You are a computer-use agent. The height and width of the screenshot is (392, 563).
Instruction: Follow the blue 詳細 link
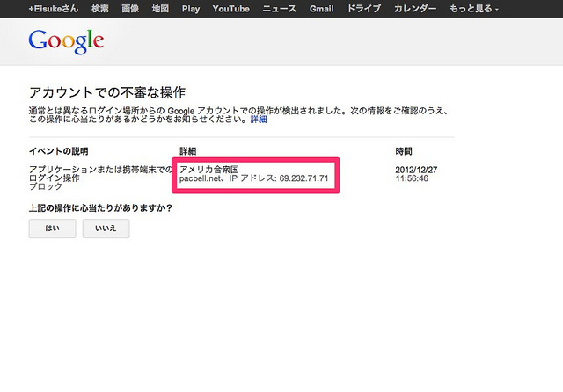(x=259, y=120)
